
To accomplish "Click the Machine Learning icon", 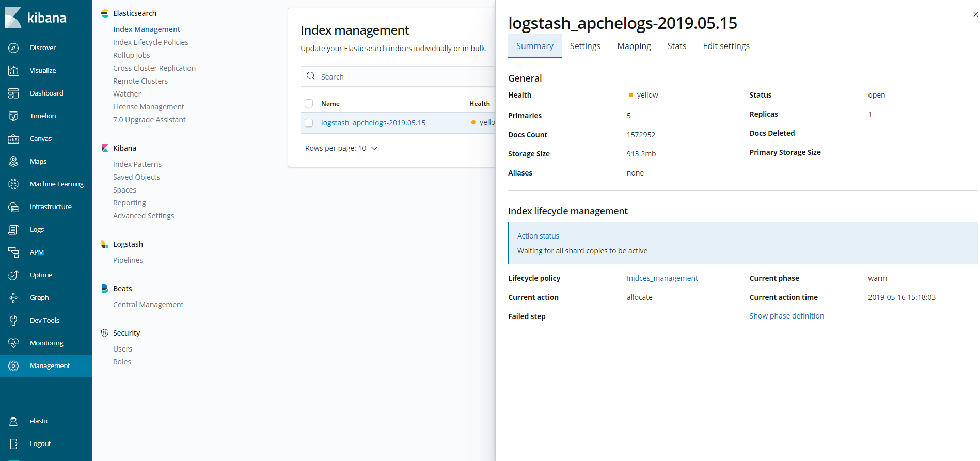I will (13, 184).
